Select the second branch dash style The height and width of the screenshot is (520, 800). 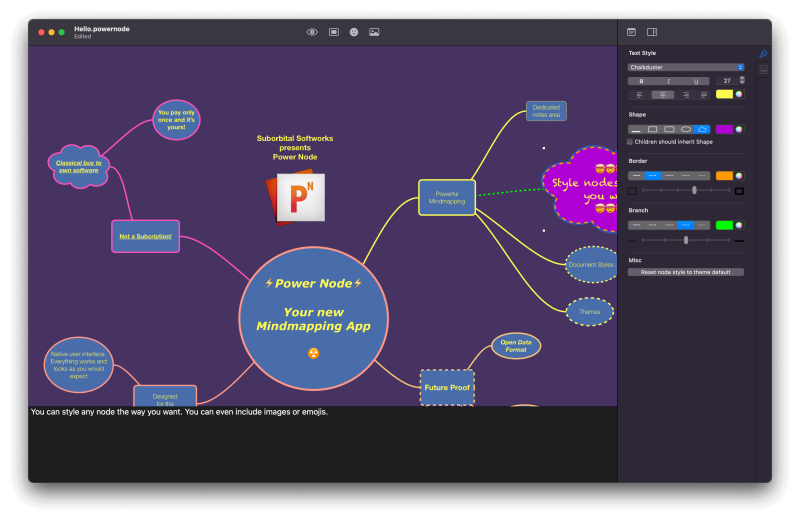coord(653,226)
